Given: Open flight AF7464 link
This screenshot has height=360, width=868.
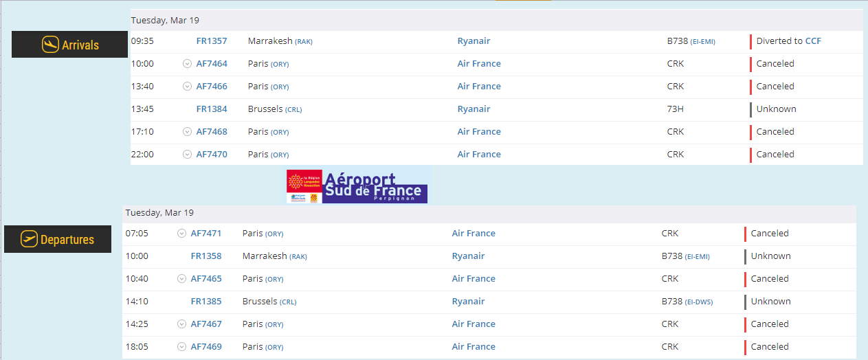Looking at the screenshot, I should click(x=212, y=64).
